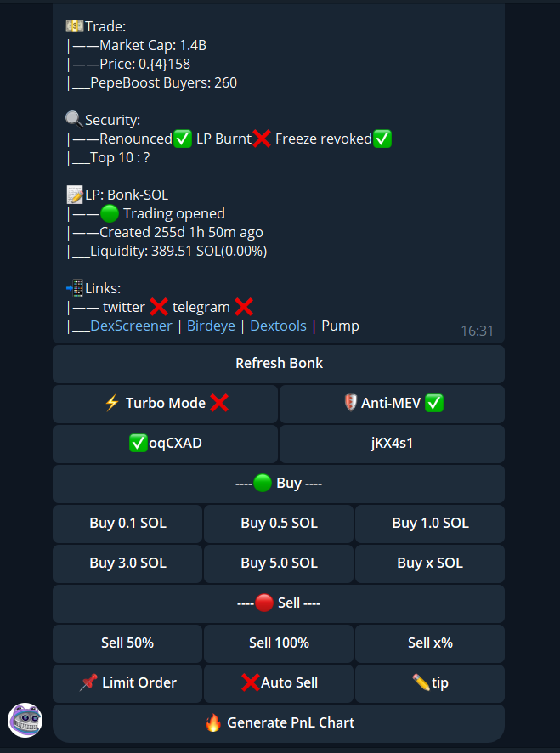Buy 0.5 SOL of Bonk
The height and width of the screenshot is (753, 560).
tap(279, 524)
